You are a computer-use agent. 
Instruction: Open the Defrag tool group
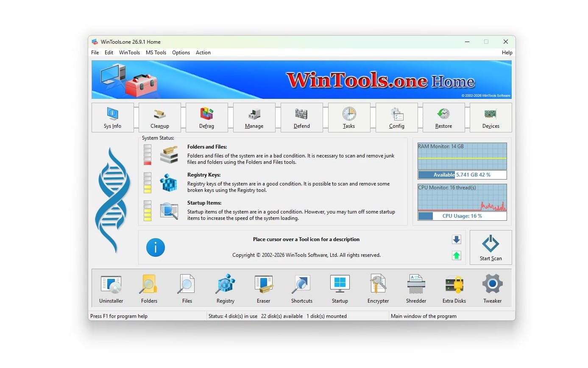pyautogui.click(x=207, y=118)
